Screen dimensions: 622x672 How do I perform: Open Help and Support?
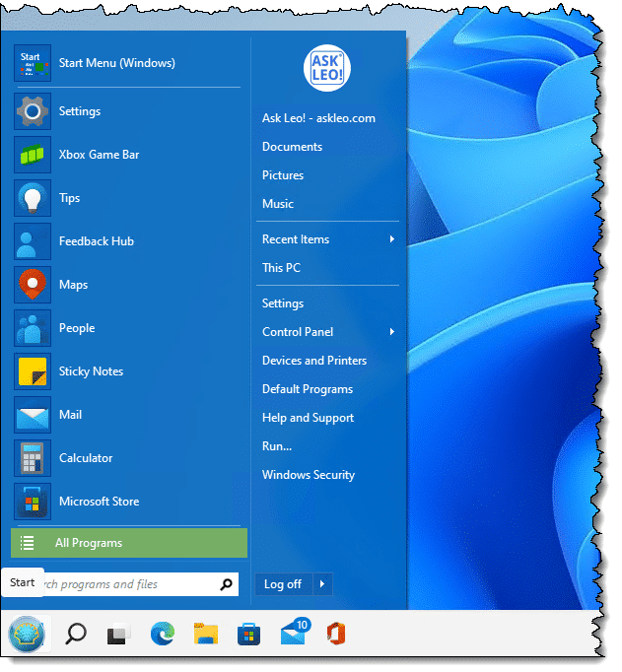pyautogui.click(x=308, y=418)
